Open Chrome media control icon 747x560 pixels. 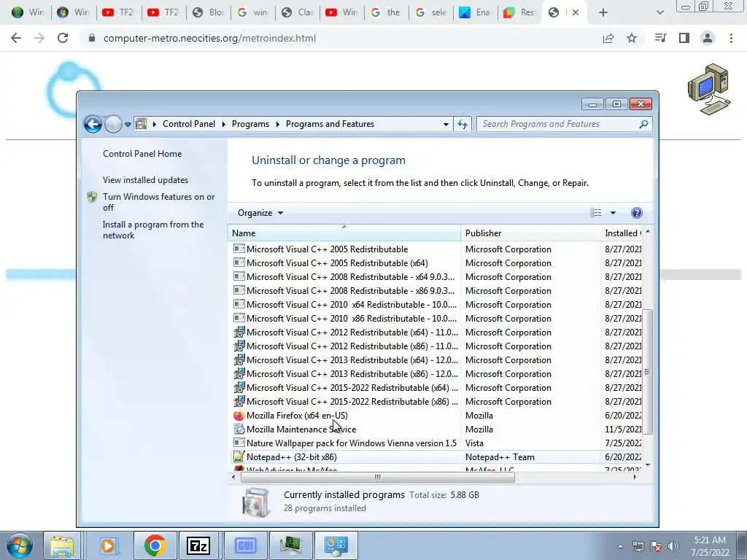(661, 38)
